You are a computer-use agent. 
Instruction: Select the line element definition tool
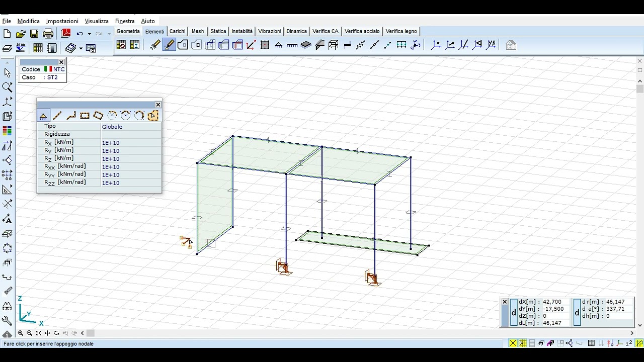pyautogui.click(x=155, y=45)
